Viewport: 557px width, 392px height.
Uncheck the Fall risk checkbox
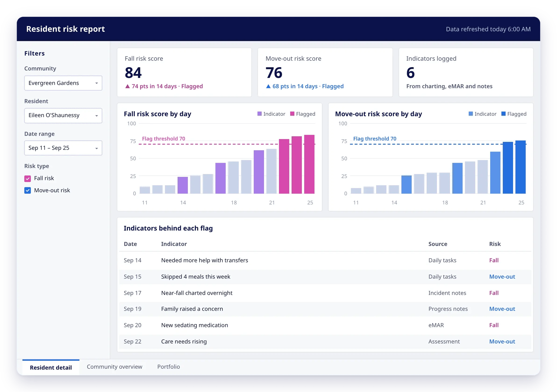pyautogui.click(x=28, y=178)
